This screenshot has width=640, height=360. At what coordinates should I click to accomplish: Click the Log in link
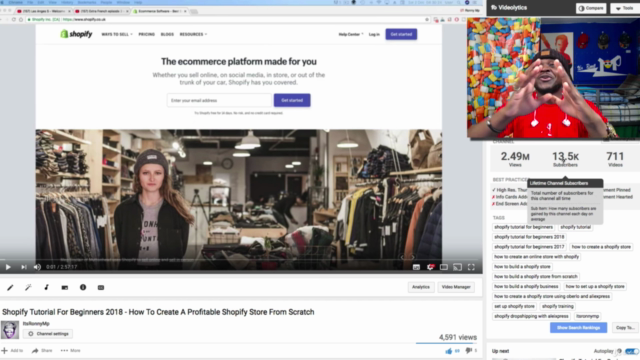(x=374, y=34)
